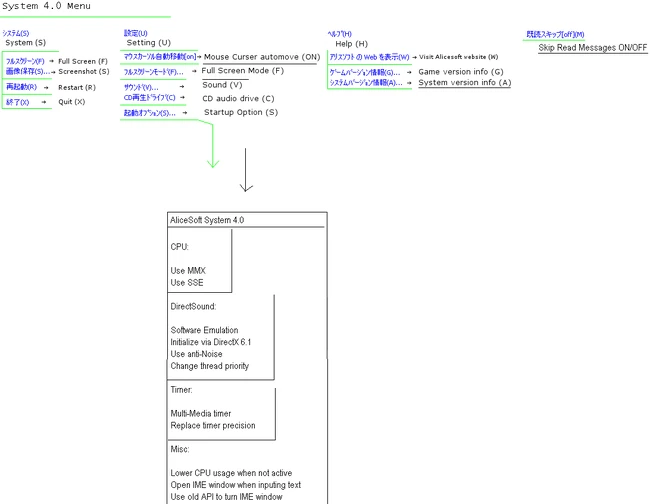Viewport: 650px width, 504px height.
Task: Select 'Lower CPU usage when not active'
Action: (x=231, y=473)
